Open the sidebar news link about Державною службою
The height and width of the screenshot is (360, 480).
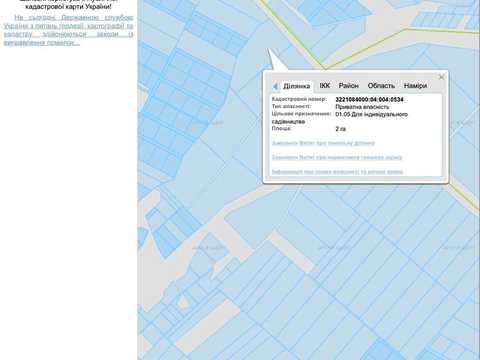tap(68, 30)
